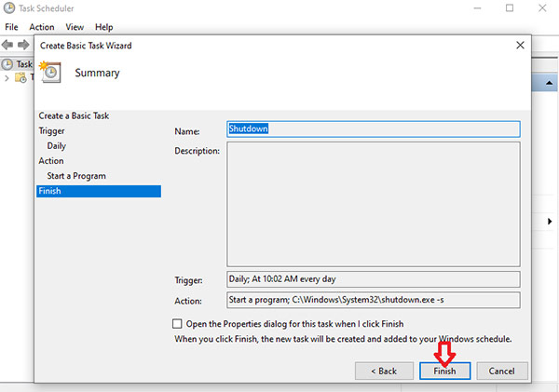
Task: Open the Help menu
Action: 103,27
